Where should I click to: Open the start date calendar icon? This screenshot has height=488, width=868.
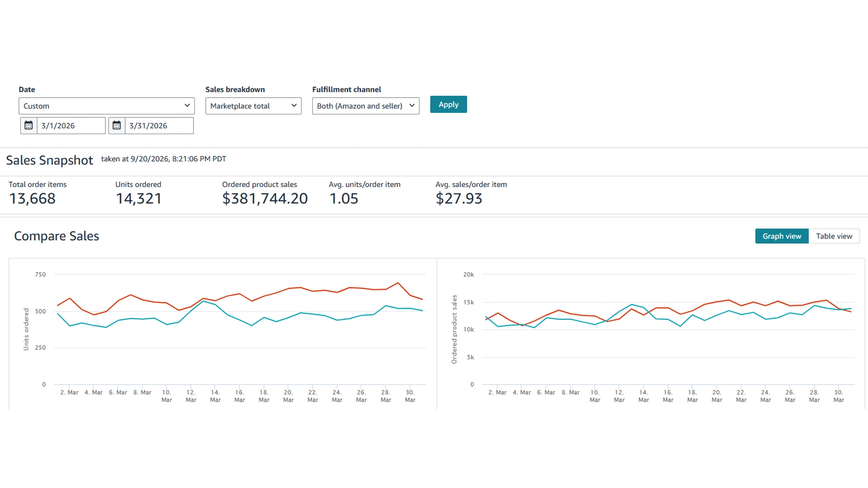click(x=28, y=126)
